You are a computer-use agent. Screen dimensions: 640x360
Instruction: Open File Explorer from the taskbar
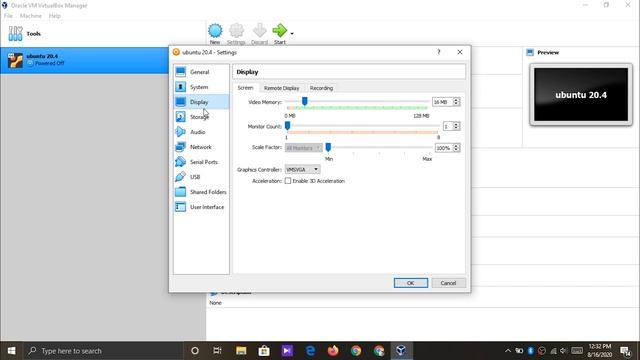[241, 351]
